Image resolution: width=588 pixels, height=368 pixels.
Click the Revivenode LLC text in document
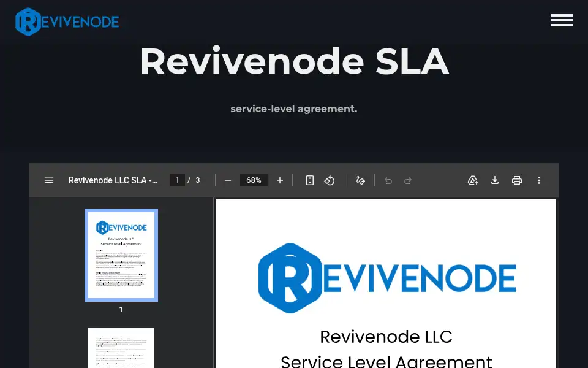pyautogui.click(x=386, y=337)
